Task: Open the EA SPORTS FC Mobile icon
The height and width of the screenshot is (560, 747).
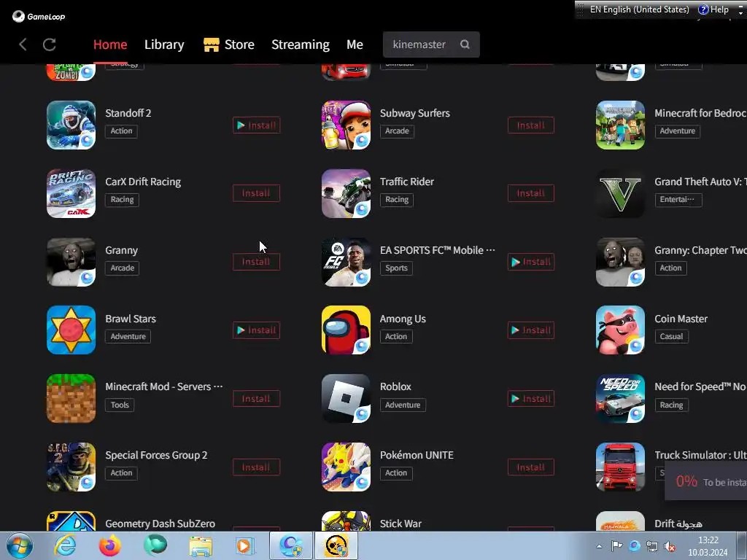Action: (x=346, y=262)
